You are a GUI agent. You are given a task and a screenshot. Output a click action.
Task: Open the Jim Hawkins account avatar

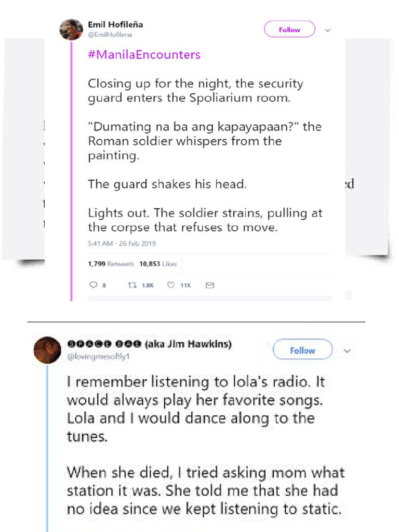coord(47,350)
